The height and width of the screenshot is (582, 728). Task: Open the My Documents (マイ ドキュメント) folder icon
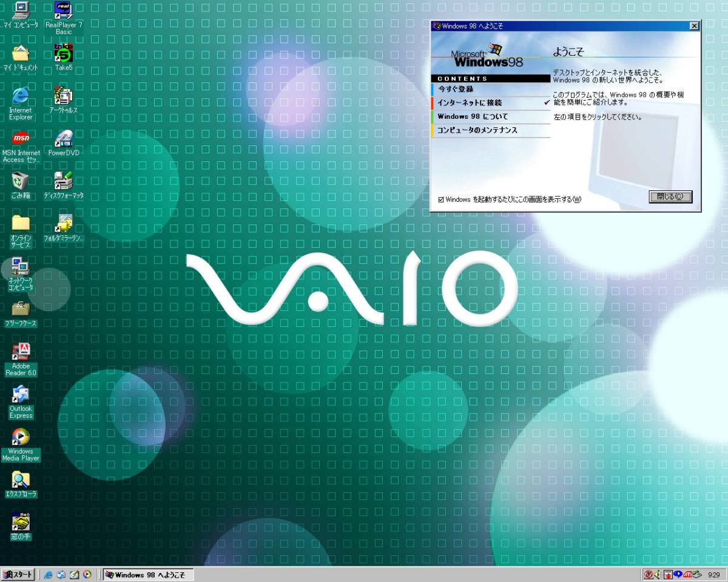click(x=21, y=58)
